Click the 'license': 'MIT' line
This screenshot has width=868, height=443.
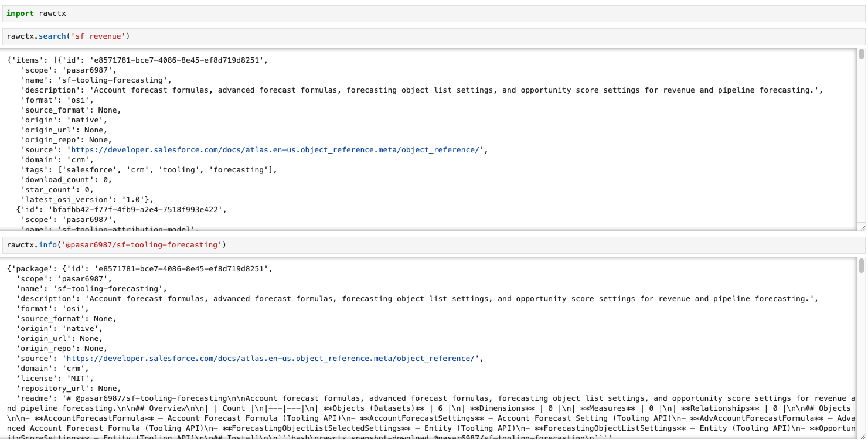54,379
